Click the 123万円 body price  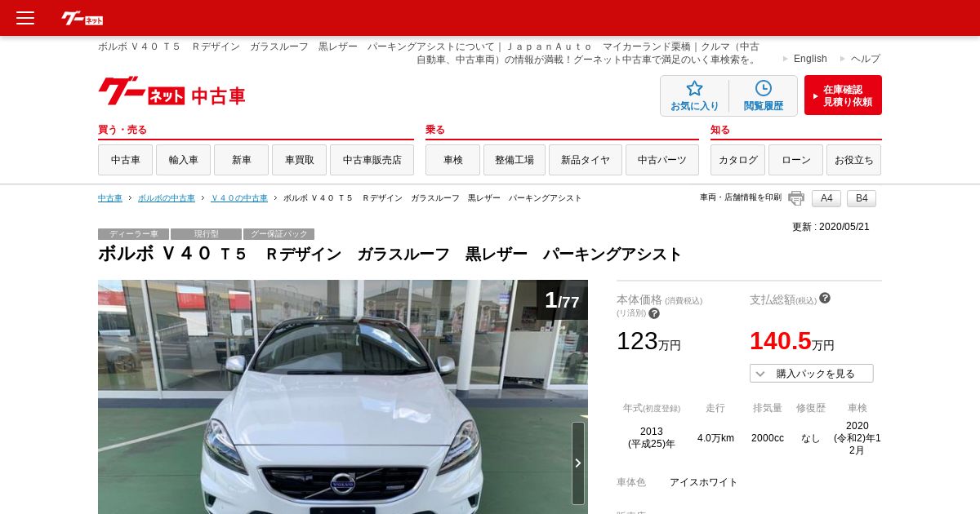(648, 341)
